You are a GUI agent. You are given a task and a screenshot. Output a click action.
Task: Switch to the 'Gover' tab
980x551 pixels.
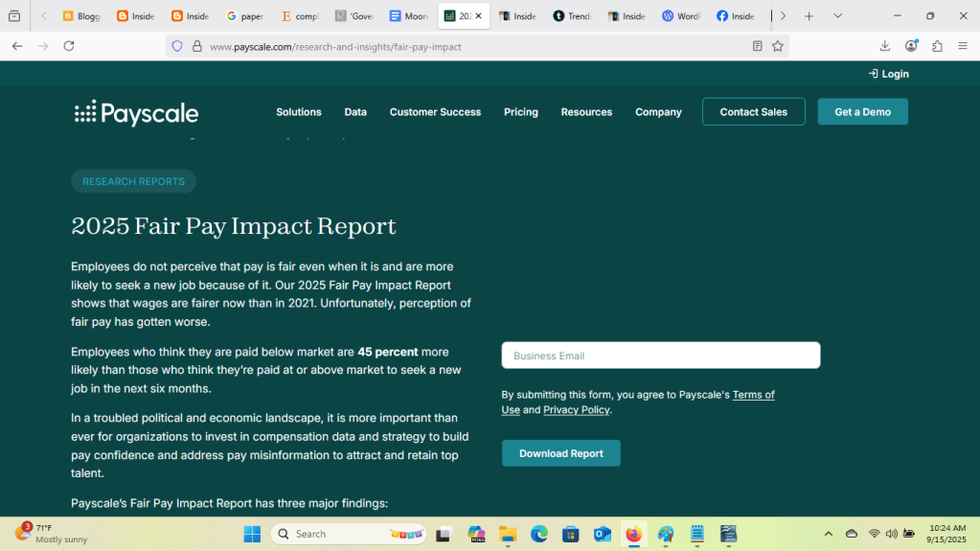tap(353, 16)
